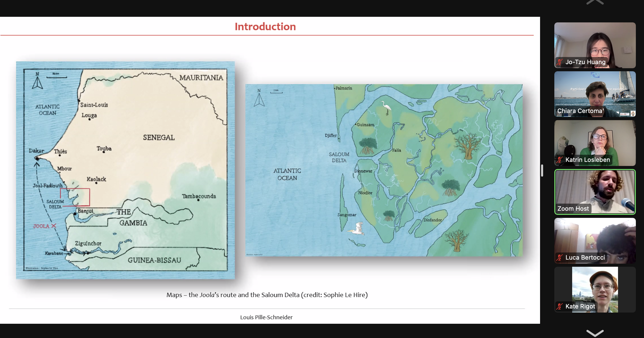The height and width of the screenshot is (338, 644).
Task: Click the red JOOLA X shipwreck marker
Action: coord(53,226)
